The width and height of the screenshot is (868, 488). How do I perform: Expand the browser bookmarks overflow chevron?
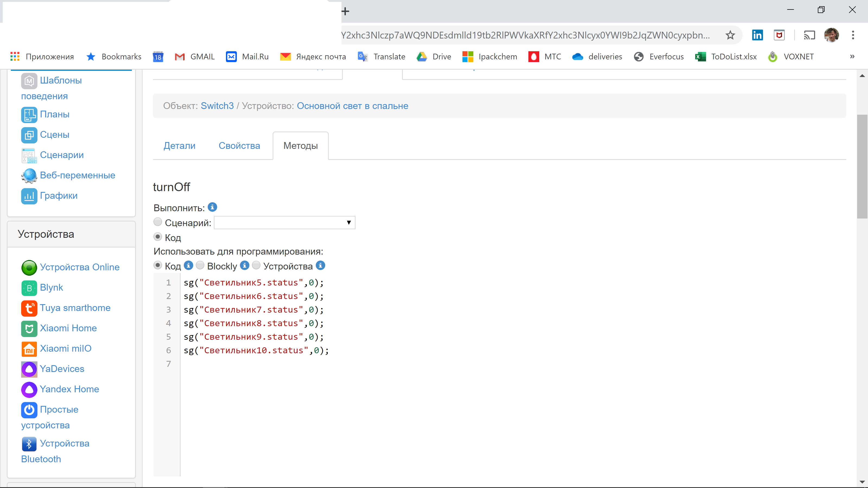853,57
